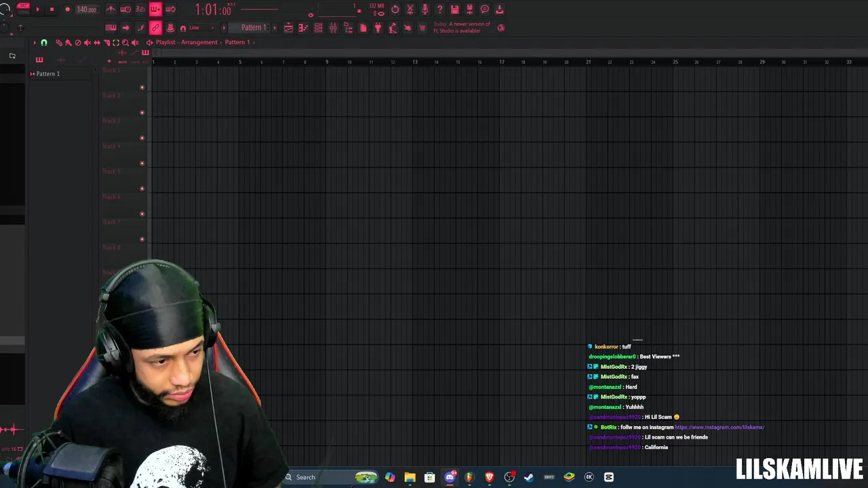Toggle loop recording button
The width and height of the screenshot is (868, 488).
[170, 9]
